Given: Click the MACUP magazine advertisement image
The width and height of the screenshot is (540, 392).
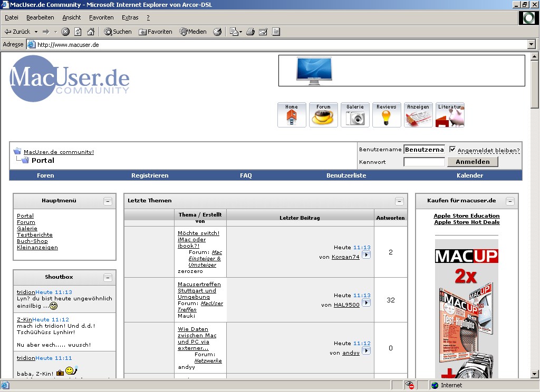Looking at the screenshot, I should pyautogui.click(x=467, y=309).
